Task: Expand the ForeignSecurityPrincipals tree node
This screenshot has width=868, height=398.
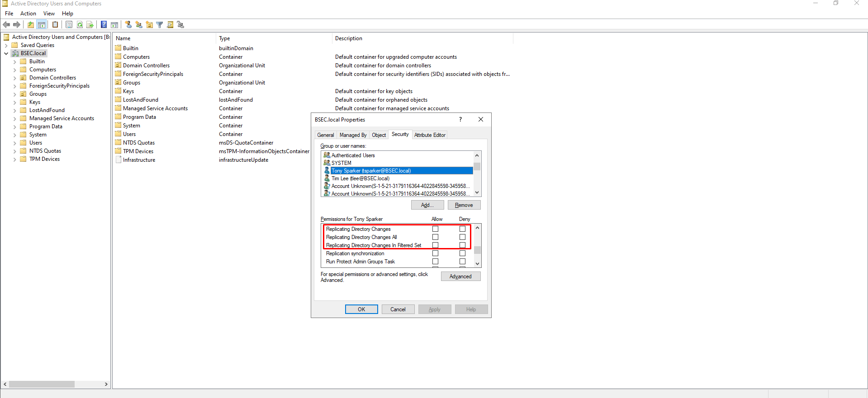Action: pyautogui.click(x=14, y=86)
